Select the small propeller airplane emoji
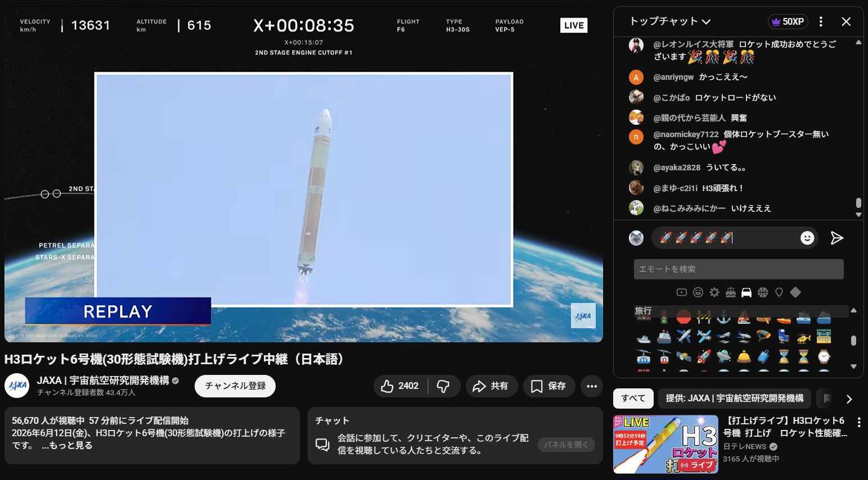Image resolution: width=868 pixels, height=480 pixels. [x=704, y=337]
